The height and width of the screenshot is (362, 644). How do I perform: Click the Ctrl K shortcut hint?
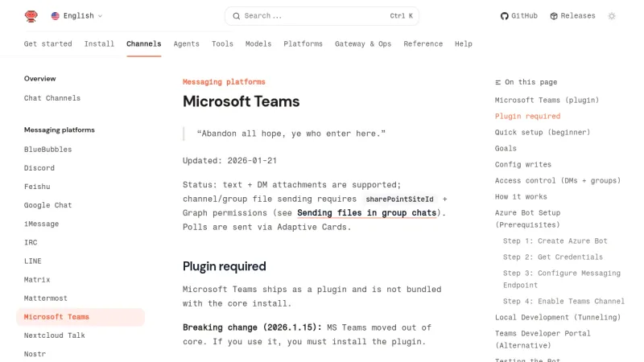(401, 16)
